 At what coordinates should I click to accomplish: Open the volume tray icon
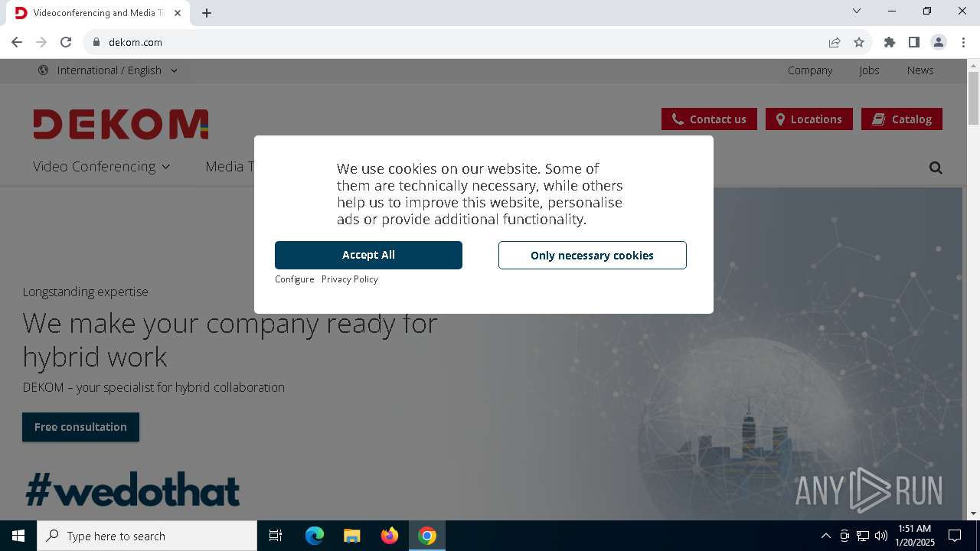coord(881,536)
